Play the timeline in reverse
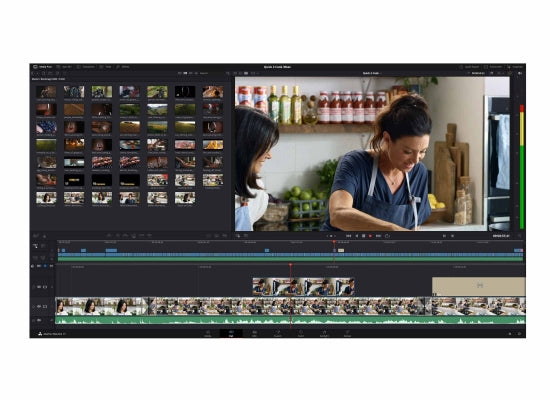 coord(357,236)
